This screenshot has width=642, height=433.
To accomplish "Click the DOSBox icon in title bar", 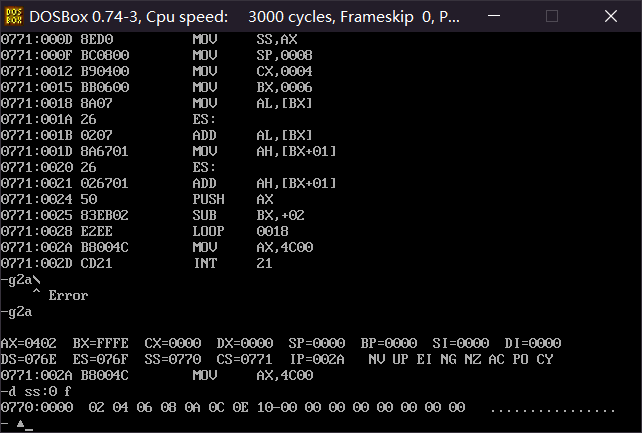I will pos(14,16).
